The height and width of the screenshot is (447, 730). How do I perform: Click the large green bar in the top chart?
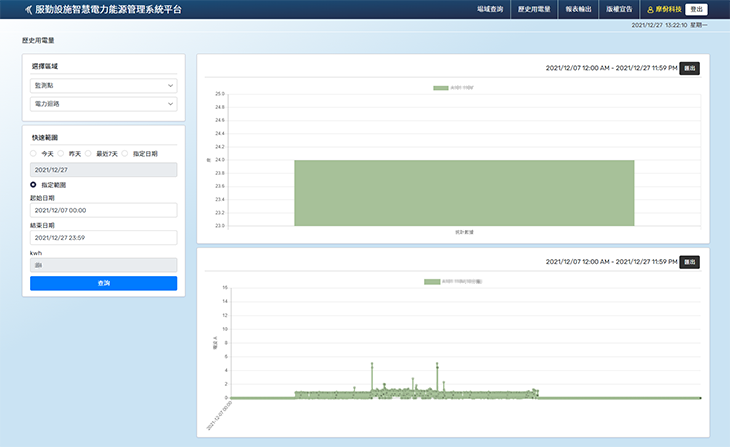(x=464, y=193)
